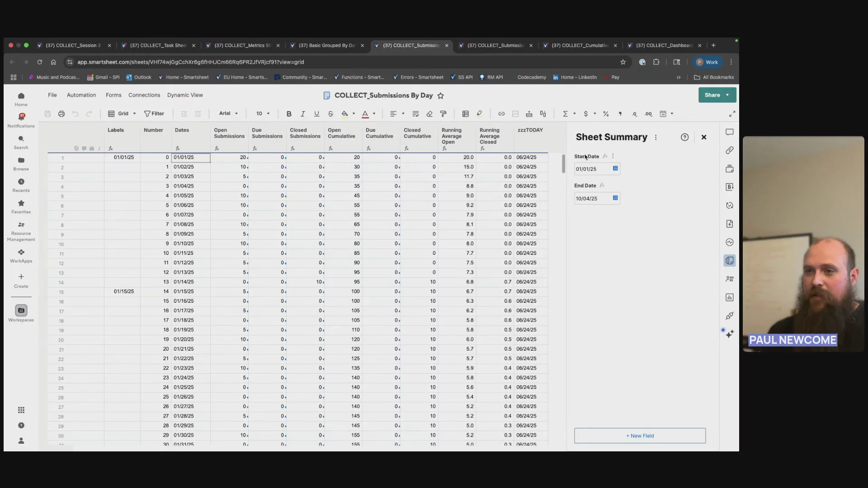Click the New Field button
This screenshot has height=488, width=868.
[640, 436]
